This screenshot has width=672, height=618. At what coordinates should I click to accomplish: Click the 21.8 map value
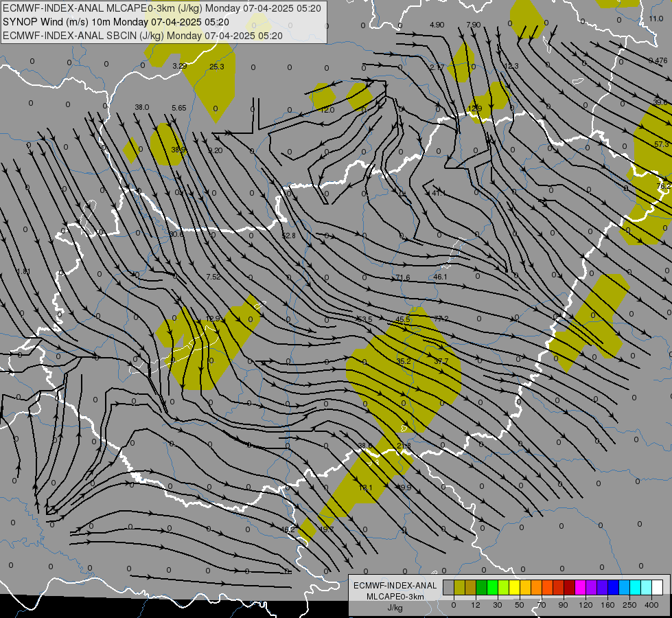click(x=404, y=446)
